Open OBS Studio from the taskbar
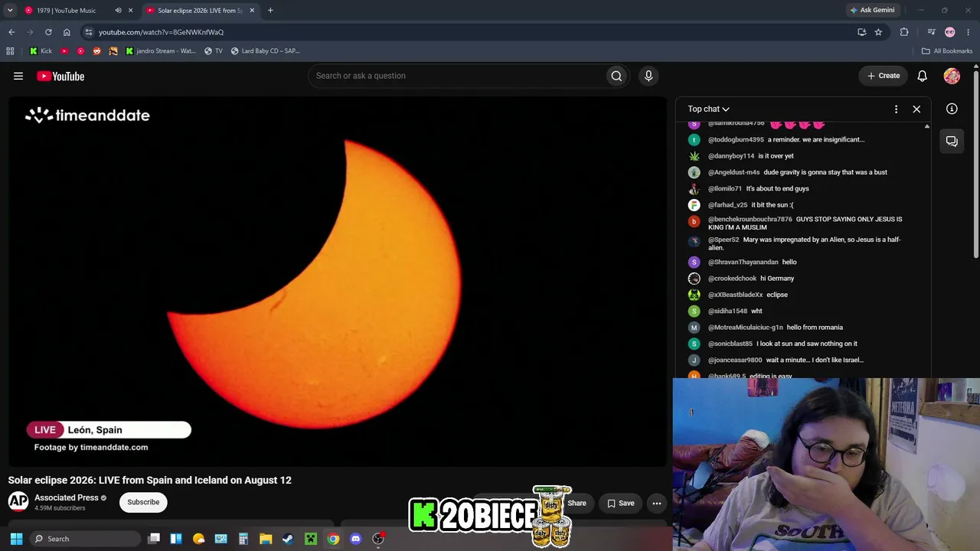 (377, 539)
